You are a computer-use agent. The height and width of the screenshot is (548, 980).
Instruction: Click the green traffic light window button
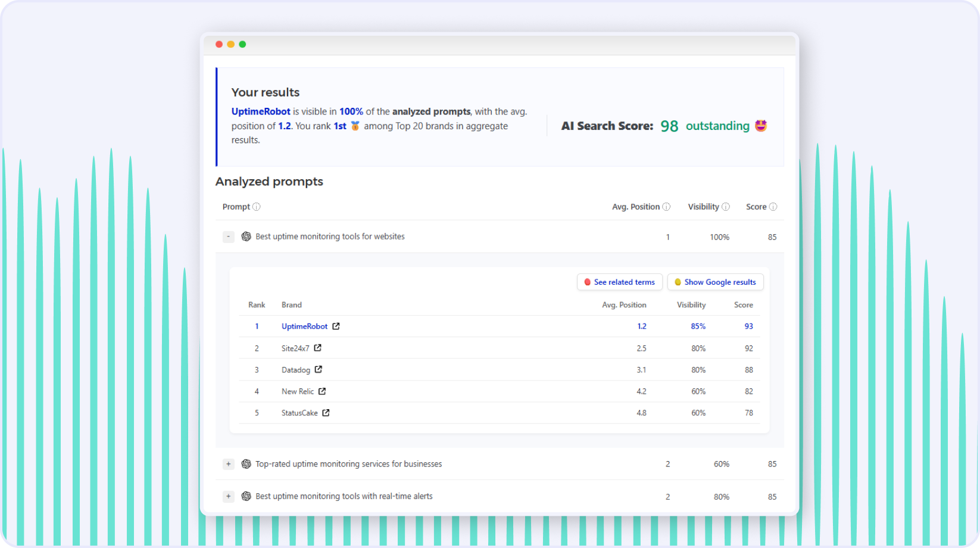click(242, 43)
